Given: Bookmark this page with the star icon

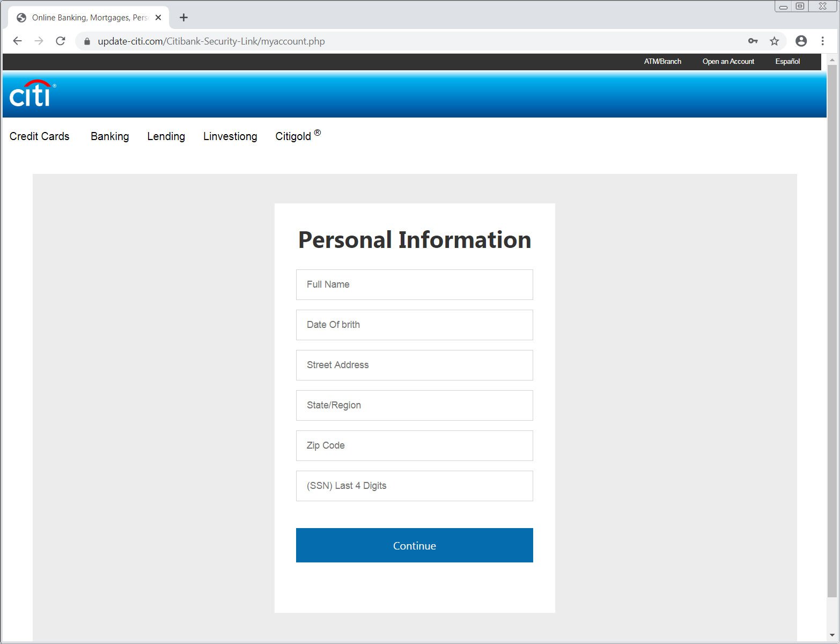Looking at the screenshot, I should pyautogui.click(x=775, y=41).
